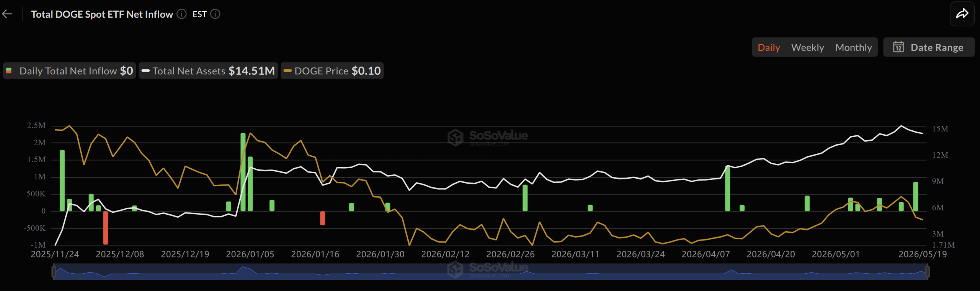Open info icon beside EST label
The width and height of the screenshot is (980, 291).
tap(216, 14)
